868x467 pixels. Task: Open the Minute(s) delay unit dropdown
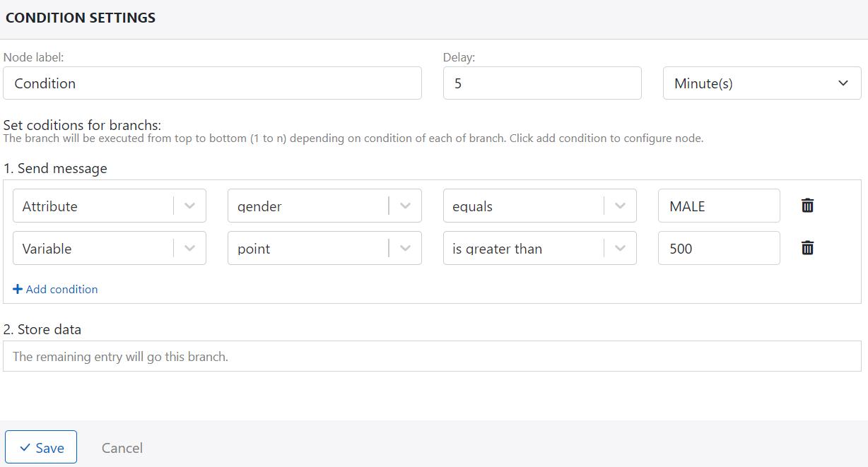tap(761, 83)
